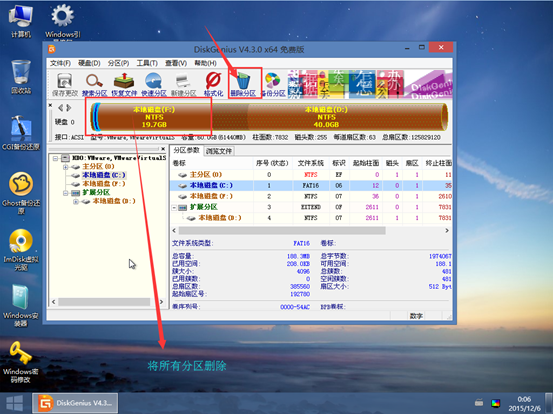Open the ImDisk virtual drive icon

21,250
